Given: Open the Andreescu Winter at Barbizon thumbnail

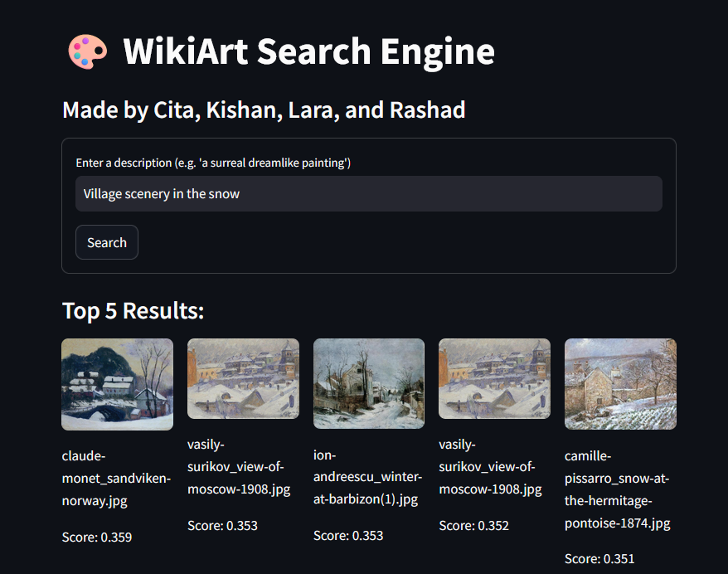Looking at the screenshot, I should pyautogui.click(x=369, y=383).
